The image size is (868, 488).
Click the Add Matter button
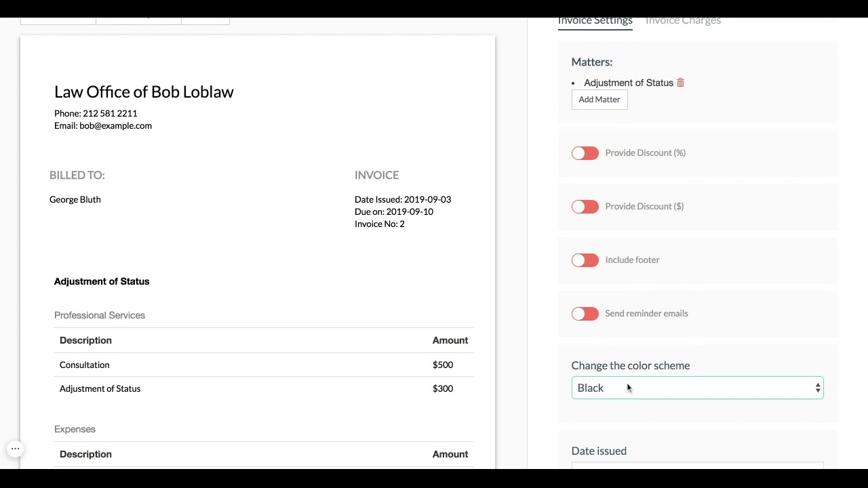(599, 100)
